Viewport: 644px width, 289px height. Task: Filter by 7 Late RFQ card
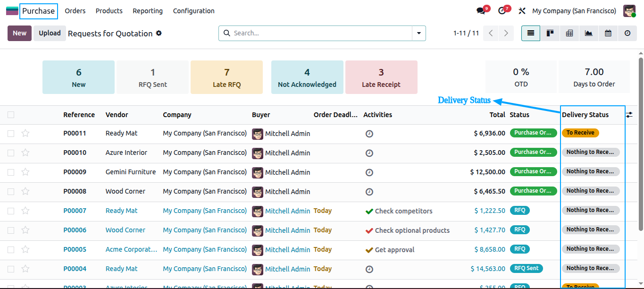(x=226, y=77)
